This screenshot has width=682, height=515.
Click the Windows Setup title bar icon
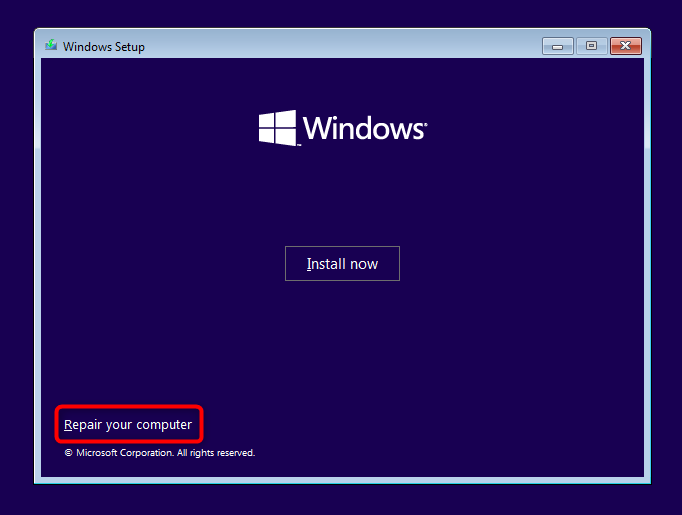click(51, 45)
